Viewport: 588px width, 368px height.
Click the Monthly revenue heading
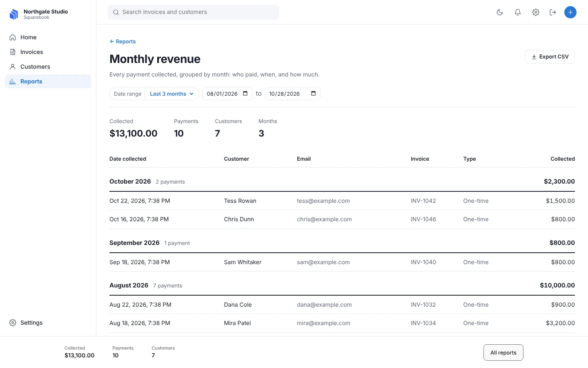(155, 59)
